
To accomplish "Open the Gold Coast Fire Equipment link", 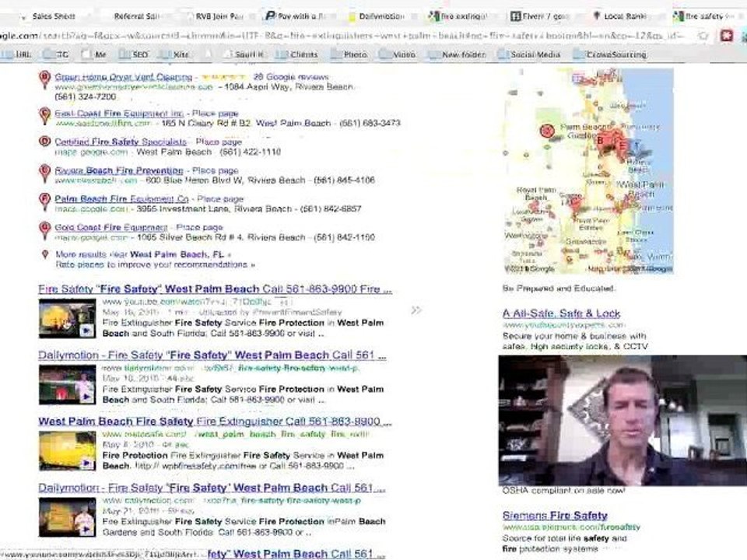I will coord(111,227).
